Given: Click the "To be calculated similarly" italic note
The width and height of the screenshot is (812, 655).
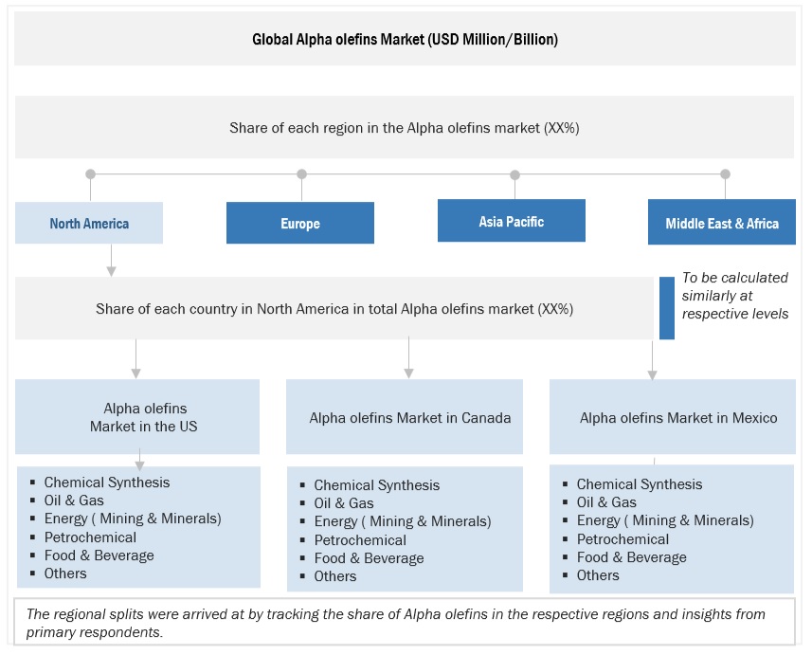Looking at the screenshot, I should (735, 296).
